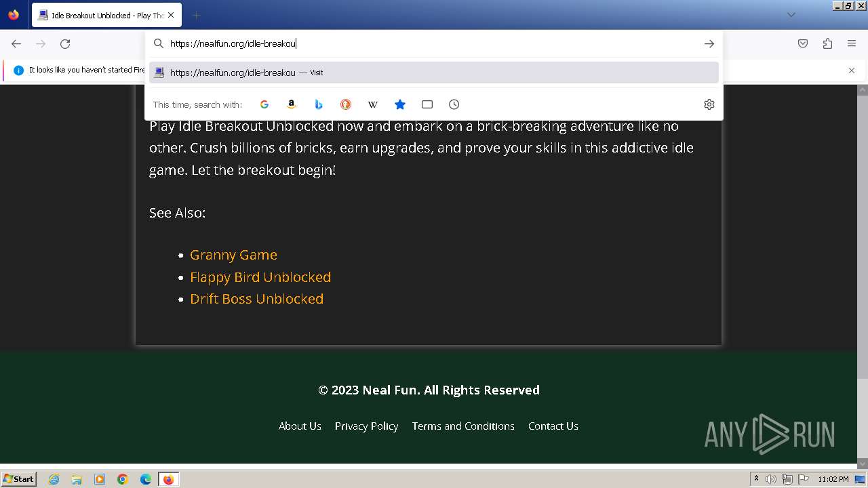The width and height of the screenshot is (868, 488).
Task: Open Terms and Conditions footer link
Action: tap(463, 426)
